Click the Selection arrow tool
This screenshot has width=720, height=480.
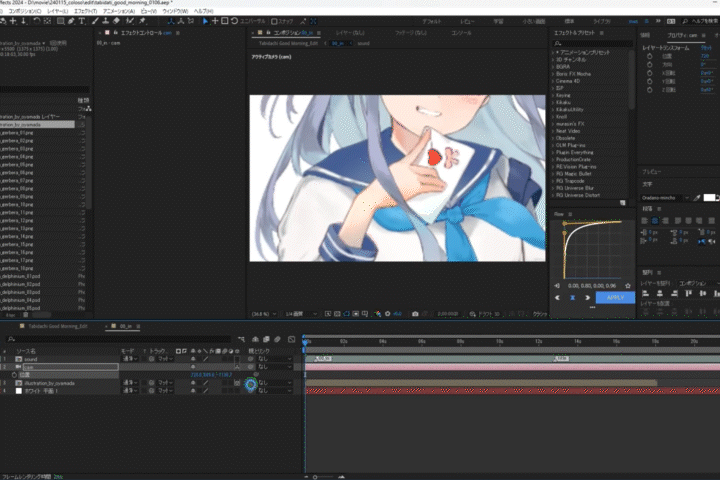point(205,21)
